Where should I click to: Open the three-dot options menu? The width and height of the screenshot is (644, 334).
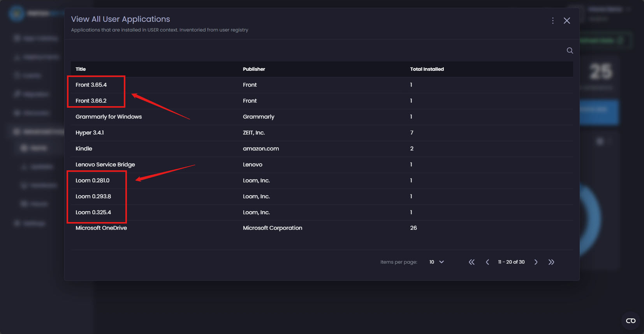tap(553, 21)
